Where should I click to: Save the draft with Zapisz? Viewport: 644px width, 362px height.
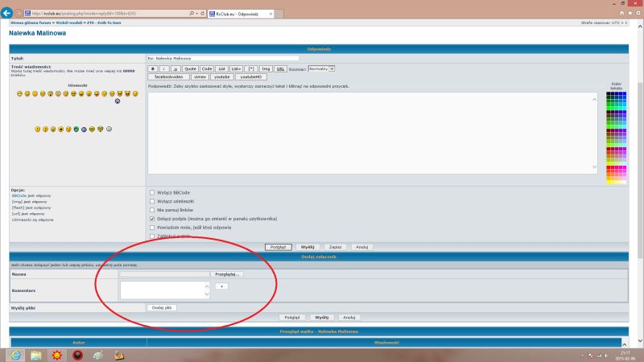(335, 247)
